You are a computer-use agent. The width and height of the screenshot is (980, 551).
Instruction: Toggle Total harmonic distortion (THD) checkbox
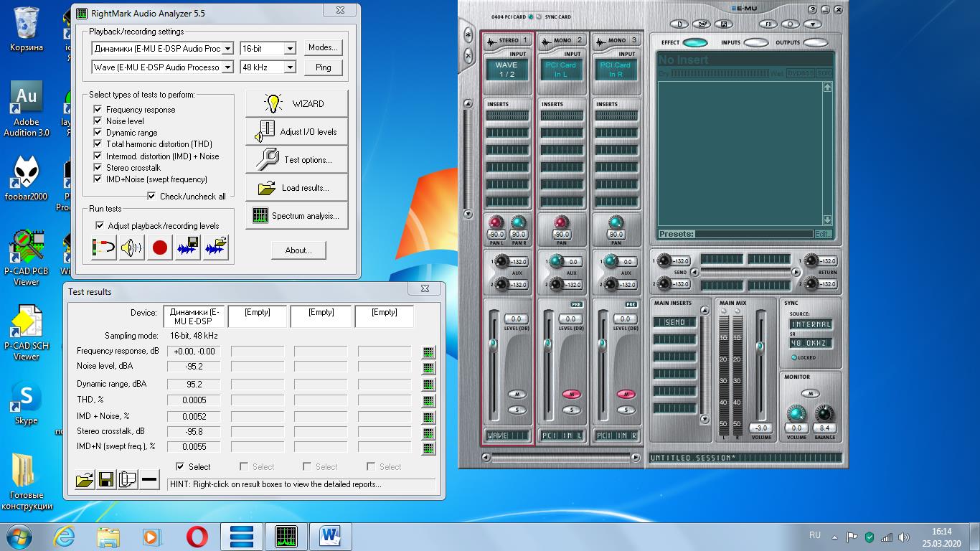point(98,143)
